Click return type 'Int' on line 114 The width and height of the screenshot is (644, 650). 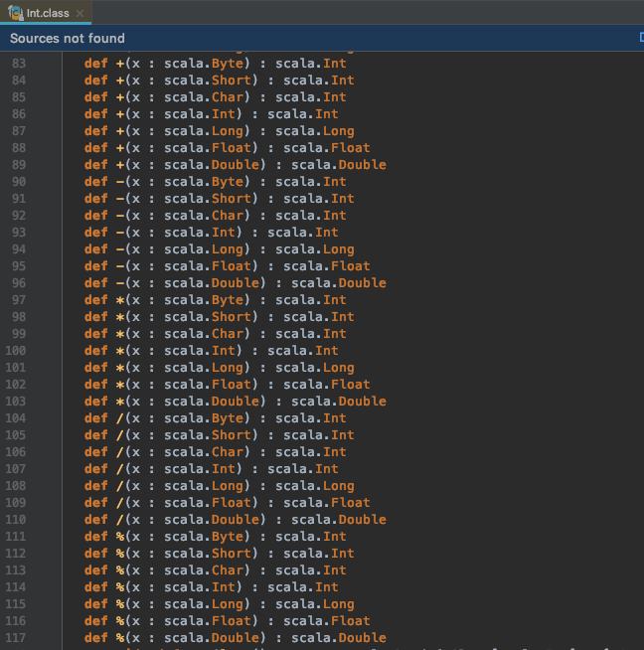[x=327, y=587]
